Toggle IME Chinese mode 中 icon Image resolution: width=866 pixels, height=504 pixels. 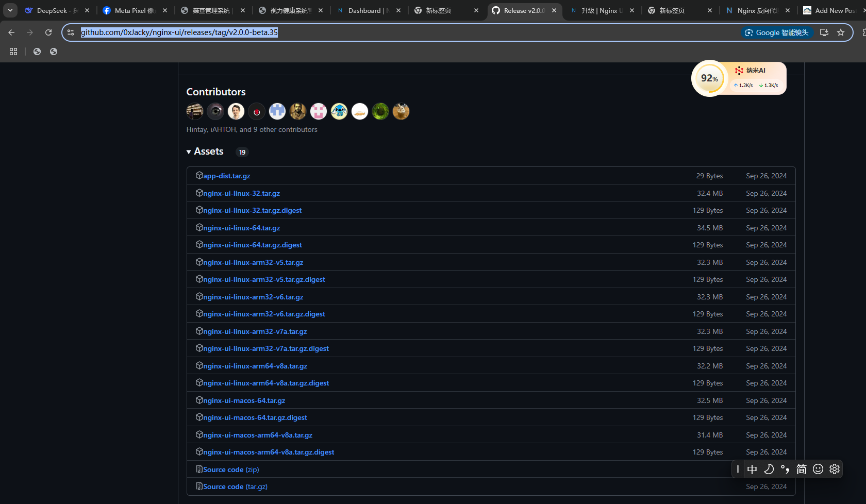(752, 469)
